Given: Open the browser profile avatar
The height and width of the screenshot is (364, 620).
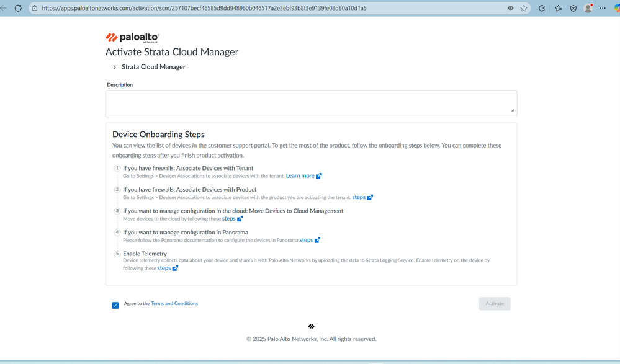Looking at the screenshot, I should pyautogui.click(x=588, y=8).
